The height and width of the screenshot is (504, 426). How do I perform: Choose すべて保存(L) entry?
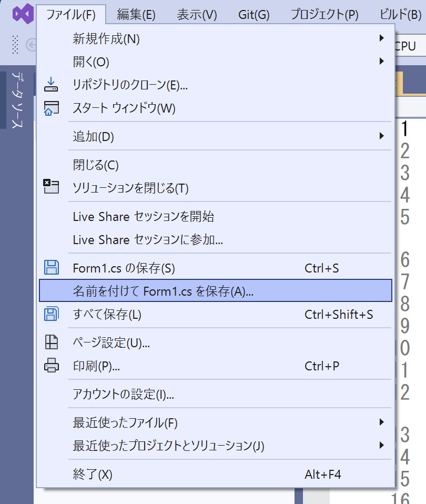click(x=216, y=314)
